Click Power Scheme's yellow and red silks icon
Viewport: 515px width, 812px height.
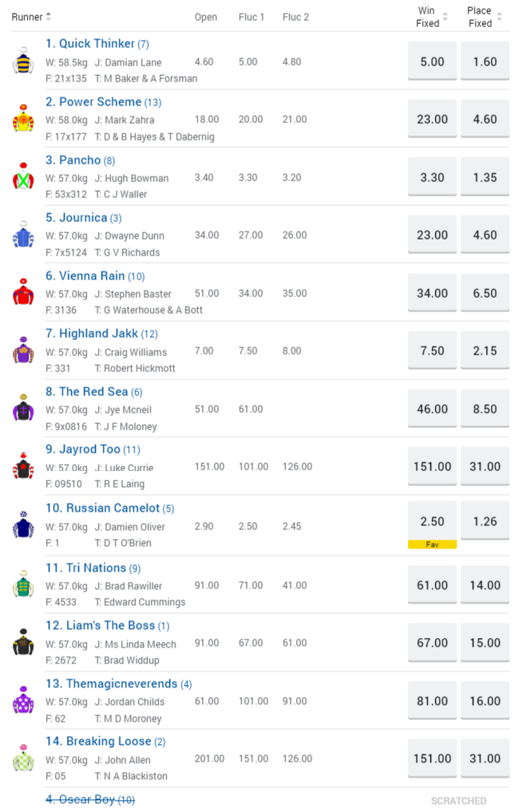(x=23, y=119)
